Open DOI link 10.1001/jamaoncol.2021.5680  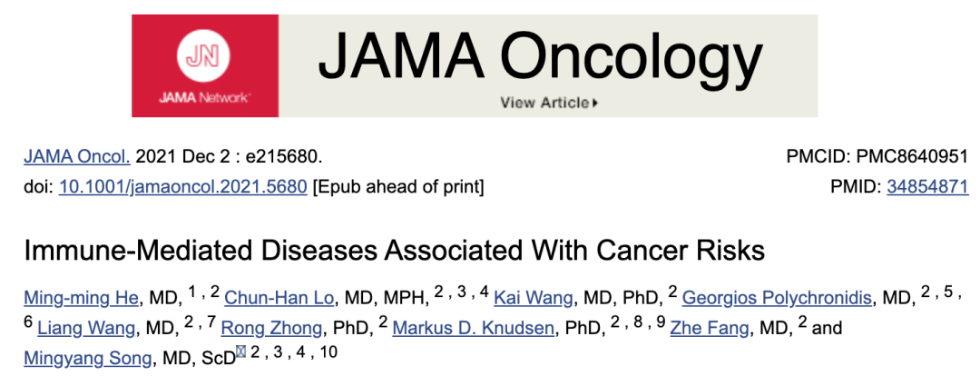pos(183,186)
